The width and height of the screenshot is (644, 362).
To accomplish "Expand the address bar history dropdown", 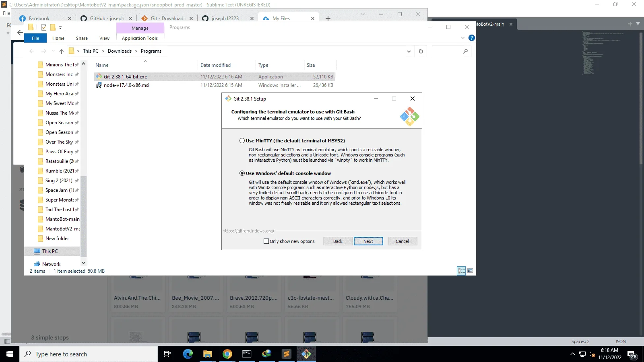I will (x=409, y=51).
